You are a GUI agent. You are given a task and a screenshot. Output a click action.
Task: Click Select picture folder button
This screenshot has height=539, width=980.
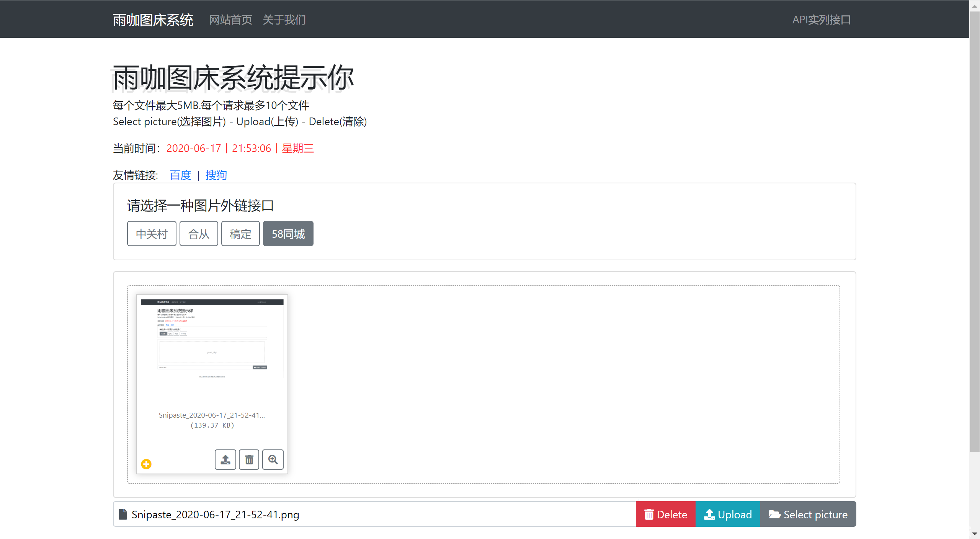808,514
